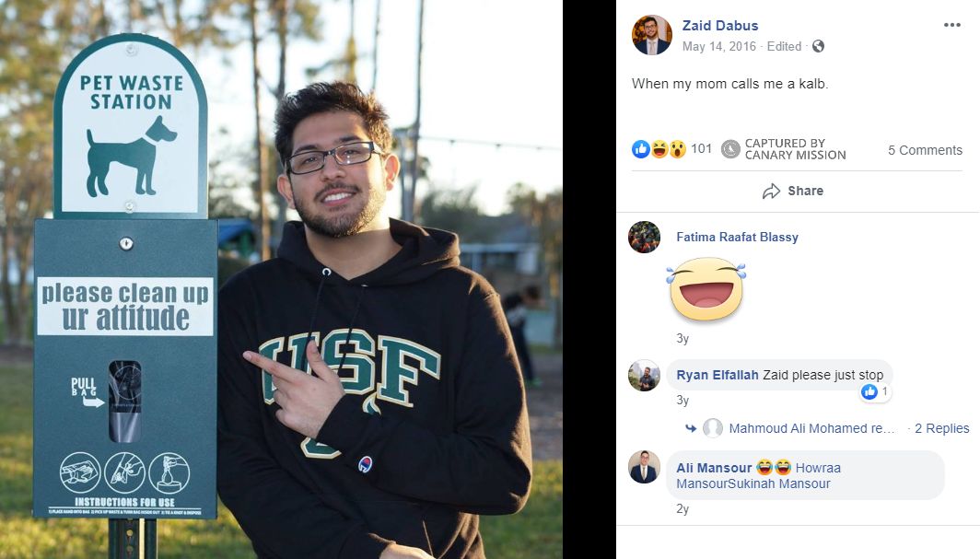Click the globe privacy icon beside Edited

816,46
